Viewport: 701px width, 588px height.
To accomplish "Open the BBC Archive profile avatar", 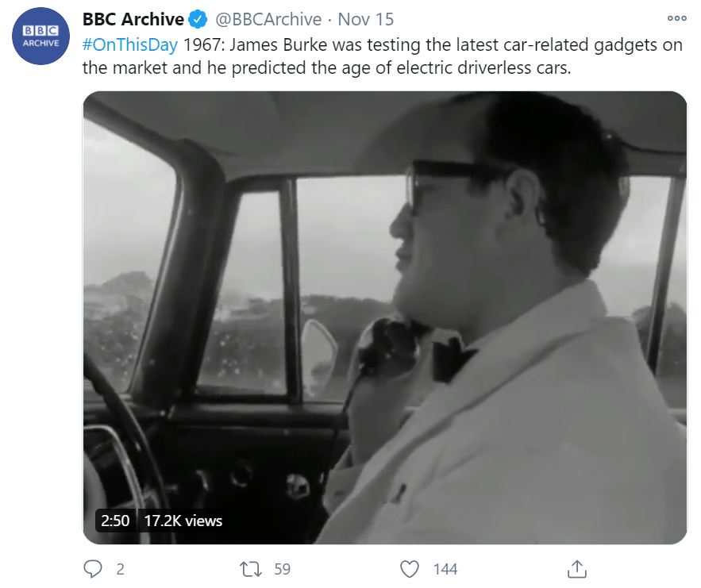I will coord(40,37).
